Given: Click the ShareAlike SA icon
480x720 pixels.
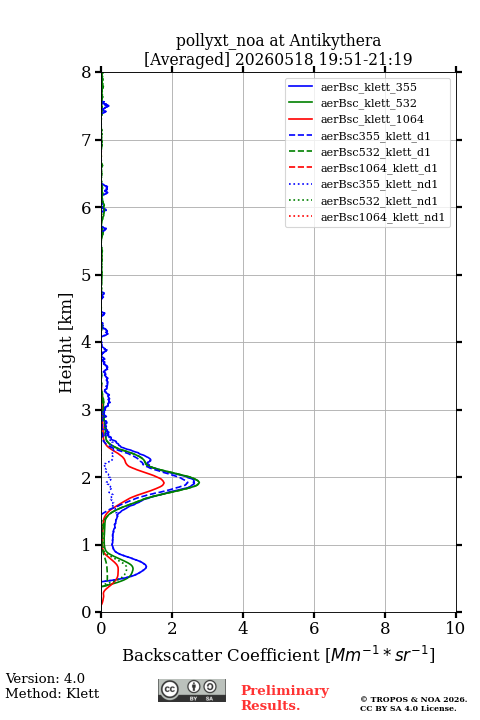Looking at the screenshot, I should tap(210, 687).
